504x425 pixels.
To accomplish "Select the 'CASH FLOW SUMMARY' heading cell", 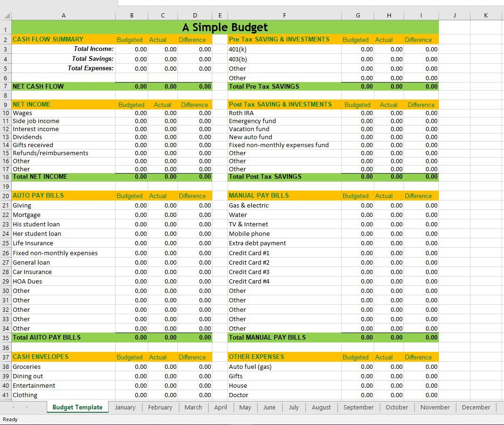I will 63,40.
